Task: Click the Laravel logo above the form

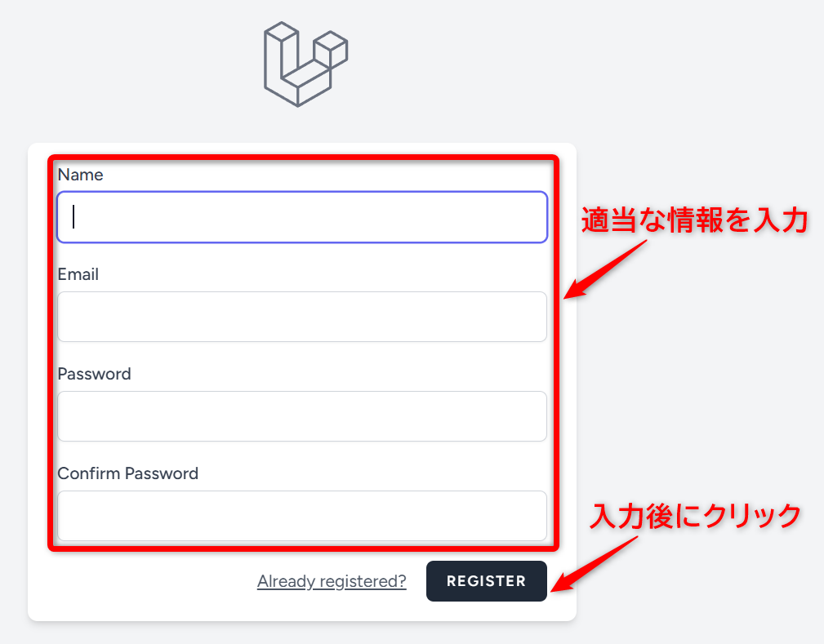Action: click(304, 67)
